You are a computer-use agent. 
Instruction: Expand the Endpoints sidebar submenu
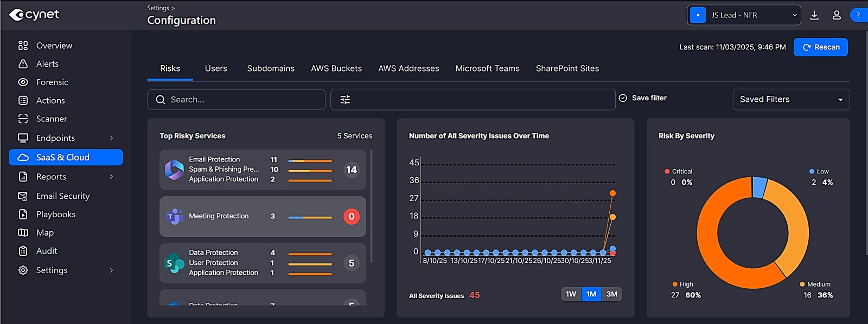[111, 138]
